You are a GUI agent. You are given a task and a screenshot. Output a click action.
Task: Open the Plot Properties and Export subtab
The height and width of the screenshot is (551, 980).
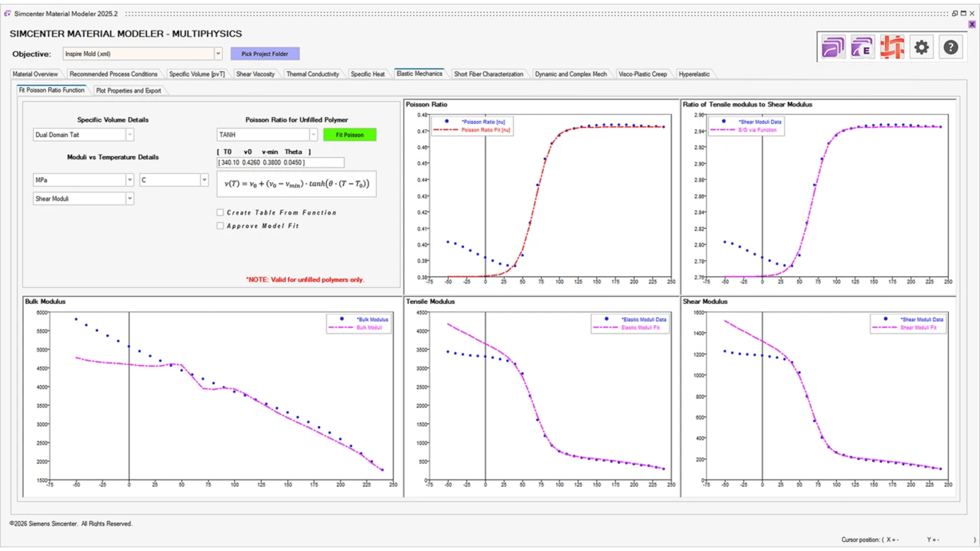pyautogui.click(x=129, y=90)
